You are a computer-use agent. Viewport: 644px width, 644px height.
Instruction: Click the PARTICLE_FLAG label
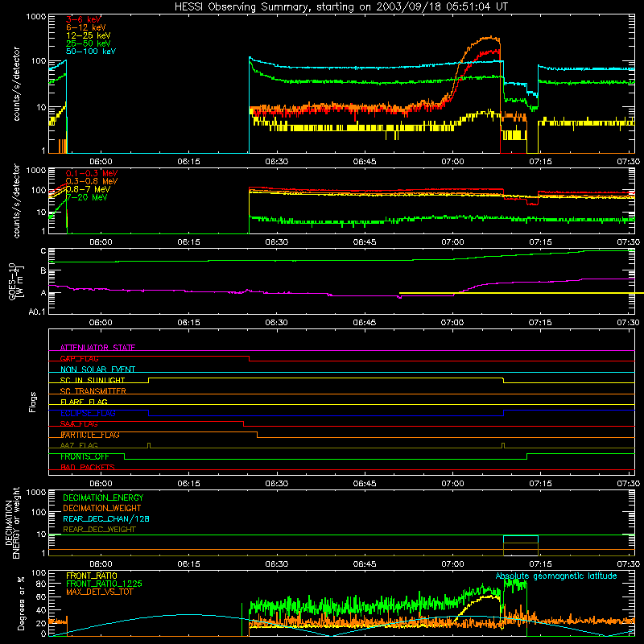[90, 435]
